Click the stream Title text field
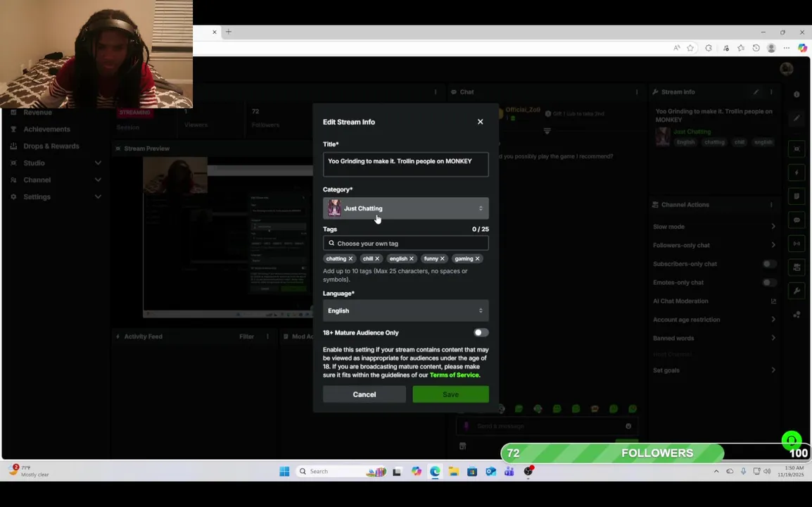Image resolution: width=812 pixels, height=507 pixels. point(405,164)
